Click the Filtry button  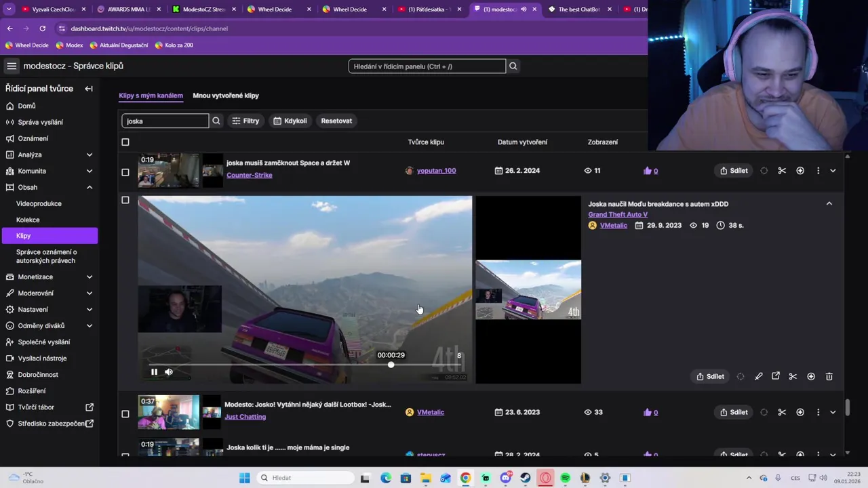245,121
